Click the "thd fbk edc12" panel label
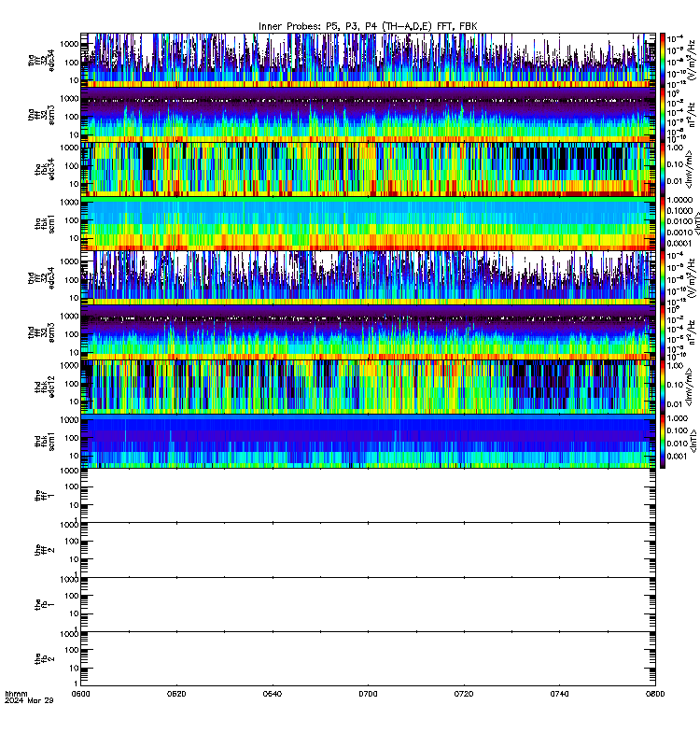Image resolution: width=700 pixels, height=747 pixels. click(45, 387)
